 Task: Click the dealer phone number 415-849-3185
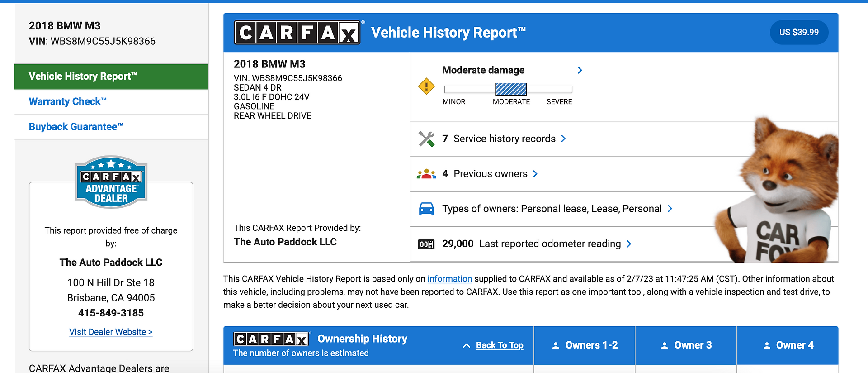(111, 313)
